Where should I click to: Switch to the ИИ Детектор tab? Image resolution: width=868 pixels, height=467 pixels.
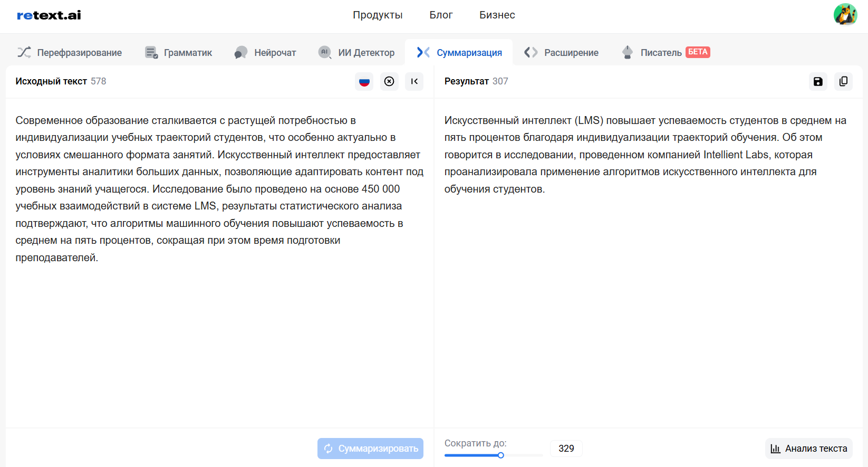tap(356, 53)
